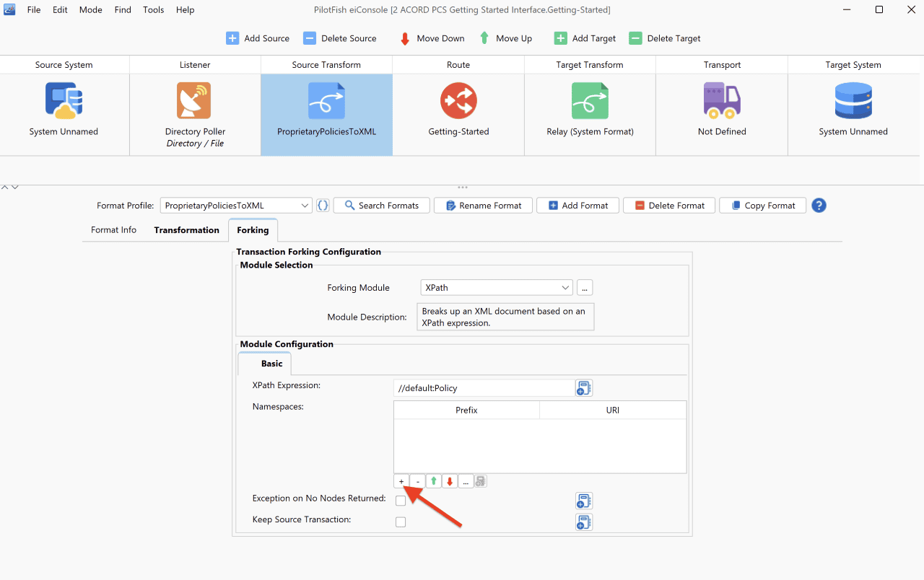Open the Tools menu
The image size is (924, 580).
point(153,9)
